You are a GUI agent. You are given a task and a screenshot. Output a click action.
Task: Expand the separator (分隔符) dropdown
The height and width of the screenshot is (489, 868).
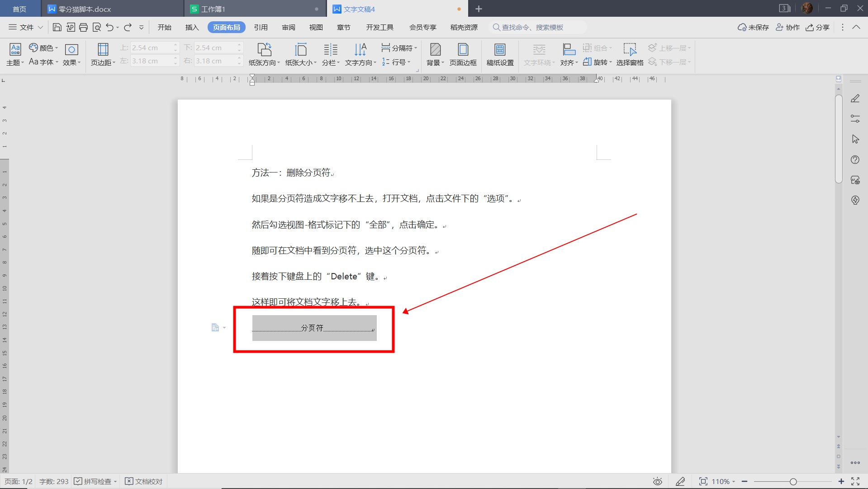pyautogui.click(x=399, y=48)
